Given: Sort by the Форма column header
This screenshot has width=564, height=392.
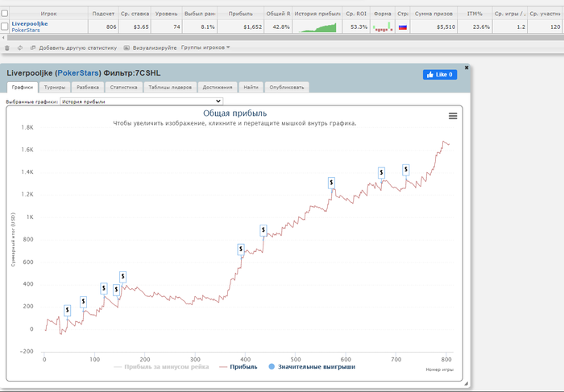Looking at the screenshot, I should tap(383, 14).
